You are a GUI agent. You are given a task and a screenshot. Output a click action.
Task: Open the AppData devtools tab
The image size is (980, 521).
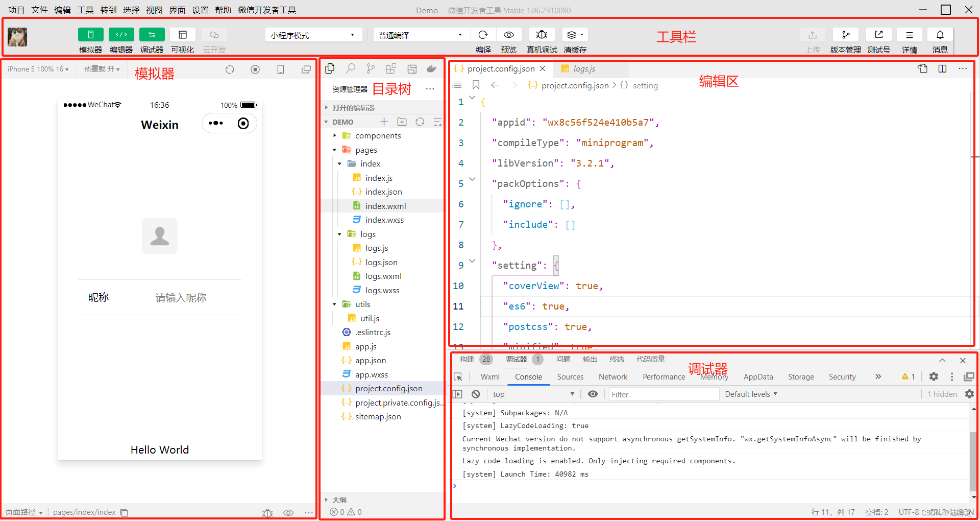pyautogui.click(x=758, y=377)
